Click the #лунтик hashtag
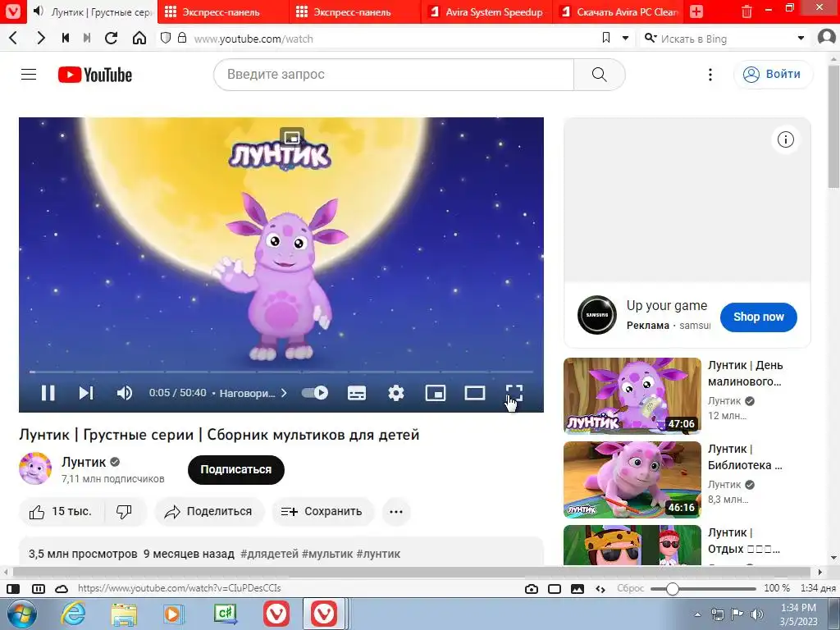The height and width of the screenshot is (630, 840). (378, 554)
